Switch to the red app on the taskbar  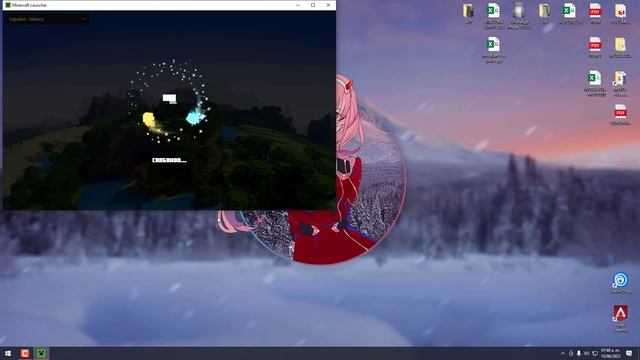pos(25,353)
